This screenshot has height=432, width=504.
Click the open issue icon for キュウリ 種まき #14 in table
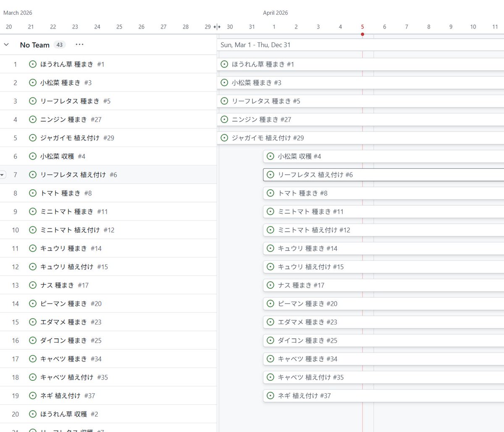pos(33,248)
